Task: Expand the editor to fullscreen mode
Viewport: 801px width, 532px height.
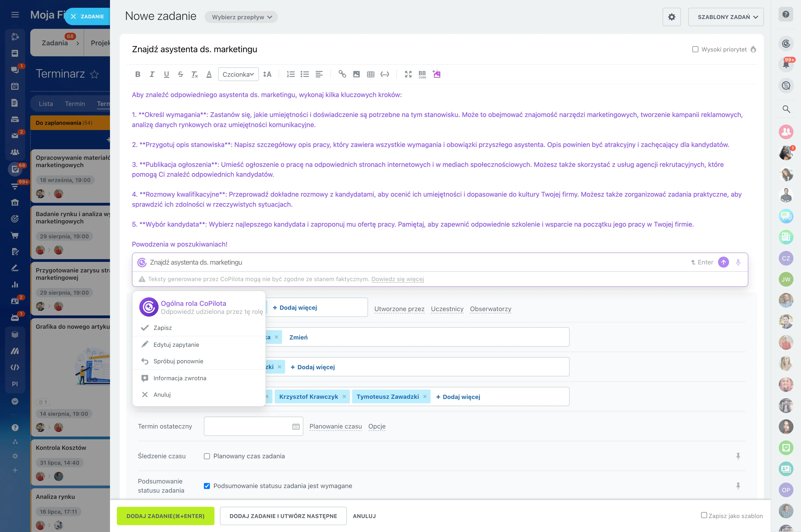Action: click(407, 74)
